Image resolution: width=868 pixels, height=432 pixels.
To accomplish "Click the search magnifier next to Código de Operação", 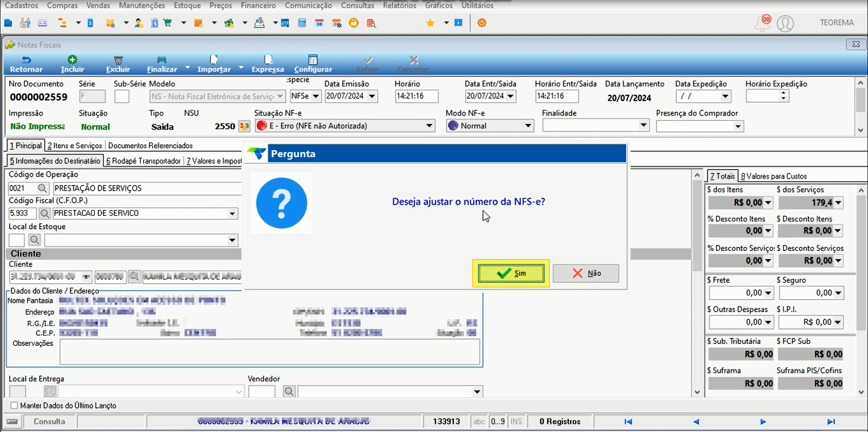I will click(42, 188).
